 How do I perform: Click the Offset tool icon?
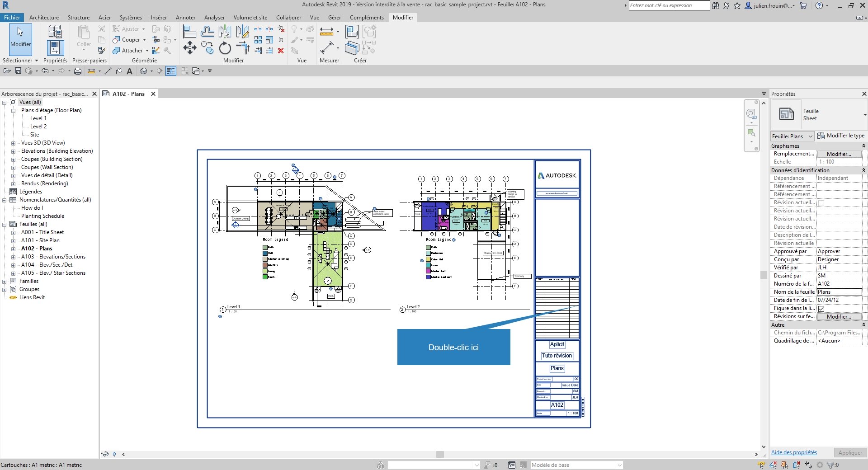(x=207, y=32)
